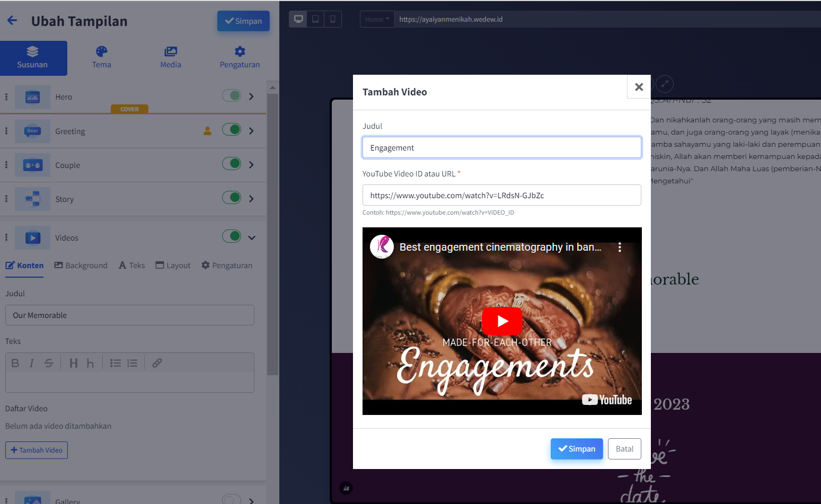Click the drag handle of Couple row

[6, 165]
